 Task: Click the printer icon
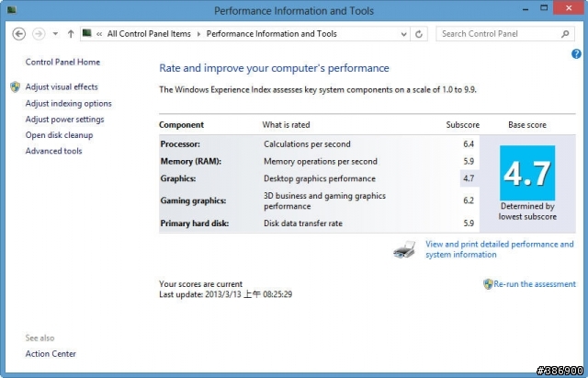coord(404,249)
